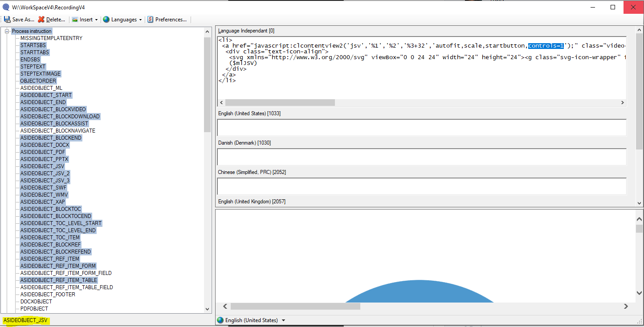Select ASIDEOBJECT_PDF tree item
The width and height of the screenshot is (644, 327).
click(43, 152)
